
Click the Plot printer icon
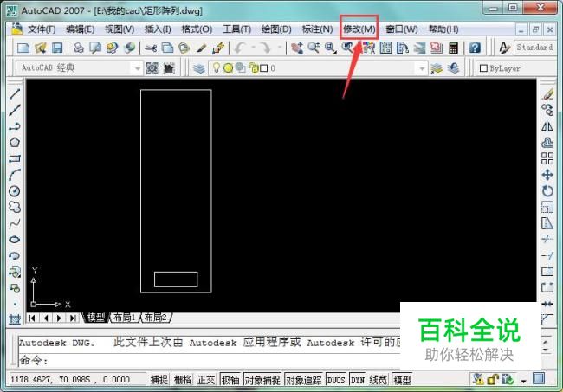pyautogui.click(x=78, y=48)
